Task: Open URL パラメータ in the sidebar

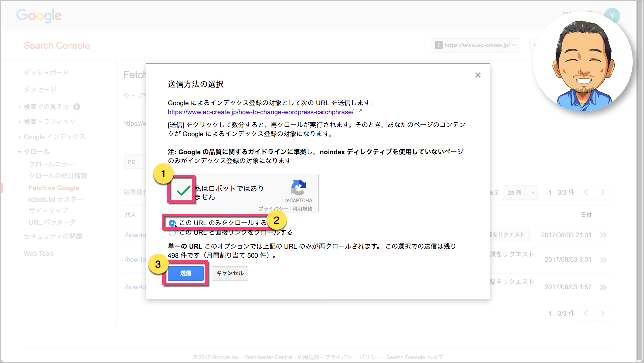Action: [x=53, y=222]
